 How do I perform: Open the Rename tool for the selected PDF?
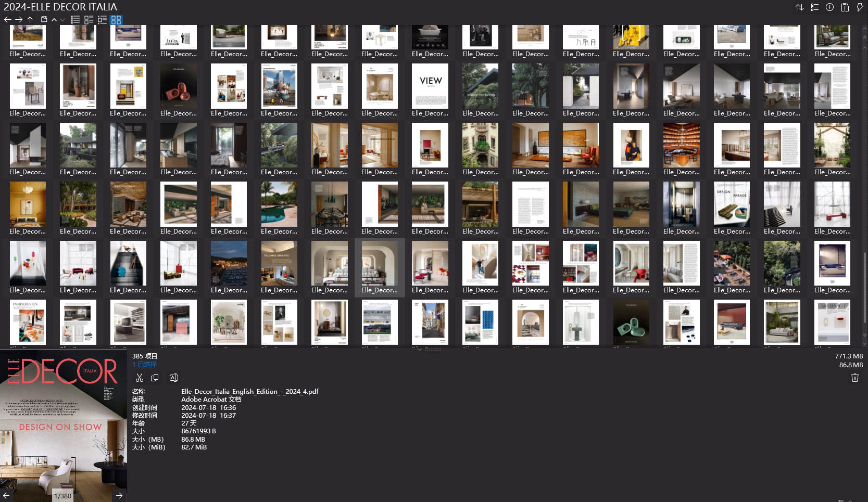click(x=174, y=378)
